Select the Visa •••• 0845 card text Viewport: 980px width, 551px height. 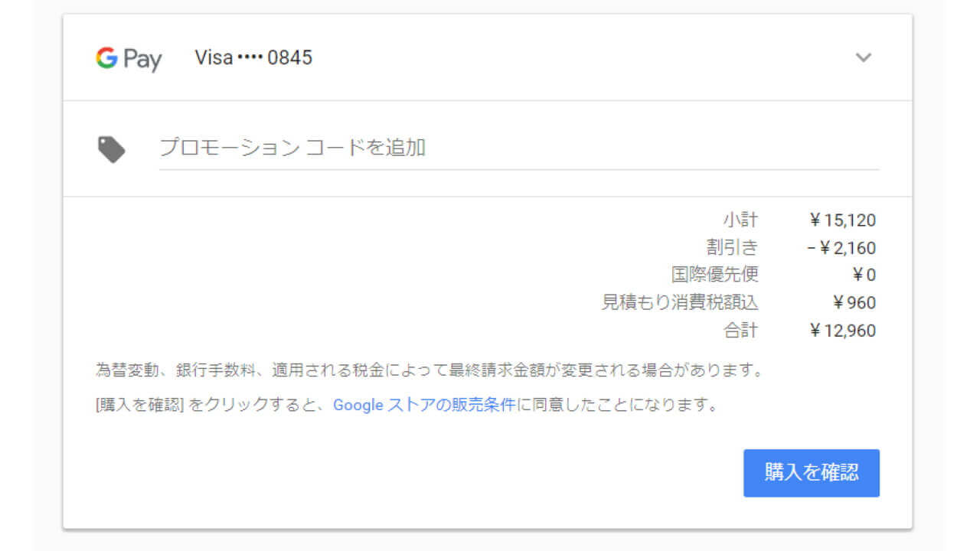coord(253,58)
